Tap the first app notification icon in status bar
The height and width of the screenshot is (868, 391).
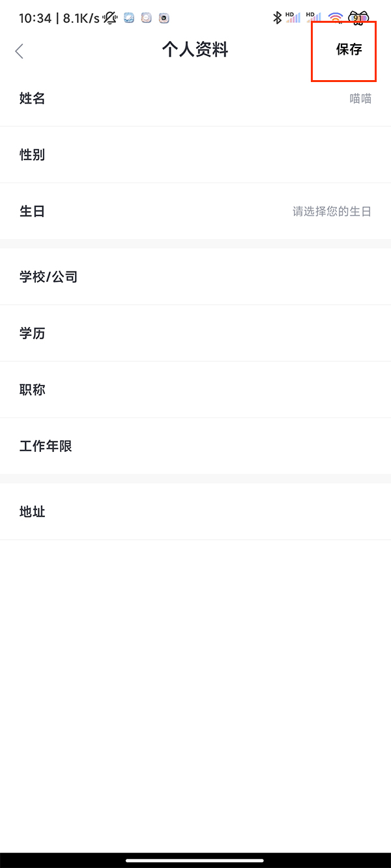pos(129,18)
